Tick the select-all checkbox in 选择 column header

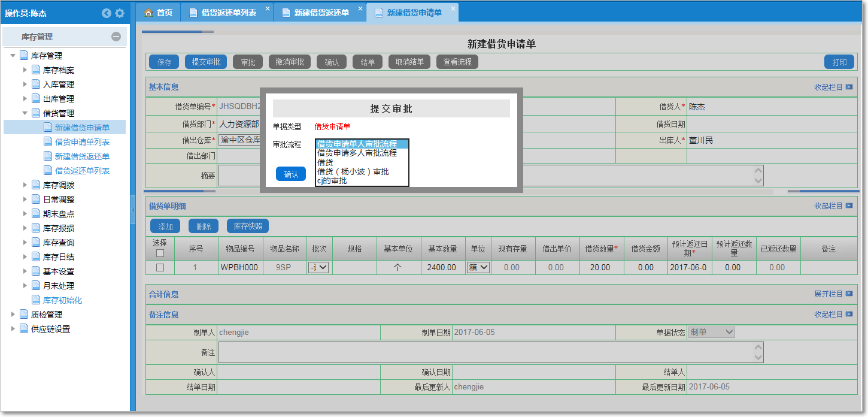tap(160, 253)
